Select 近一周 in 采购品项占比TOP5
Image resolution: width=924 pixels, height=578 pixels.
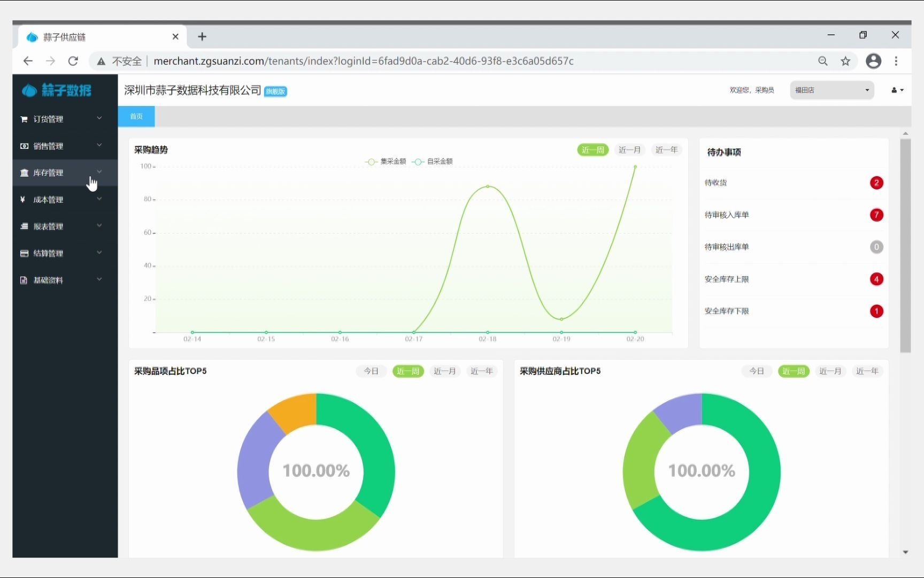[408, 371]
